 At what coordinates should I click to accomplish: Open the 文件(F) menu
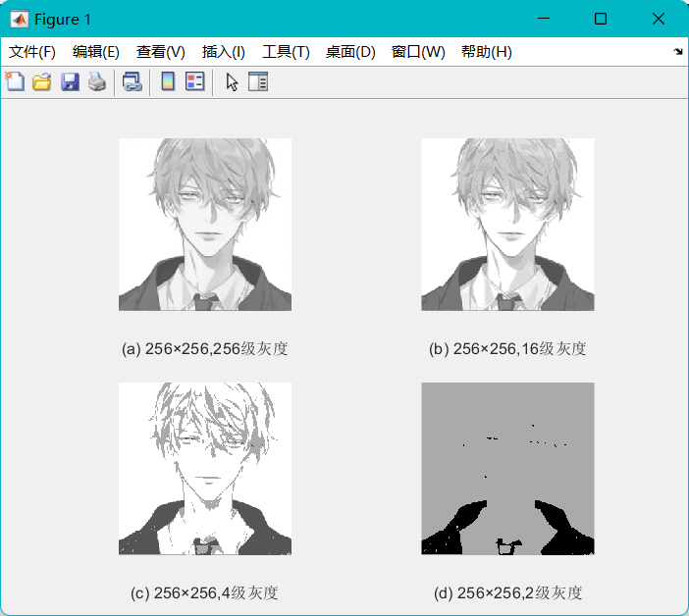(x=32, y=52)
